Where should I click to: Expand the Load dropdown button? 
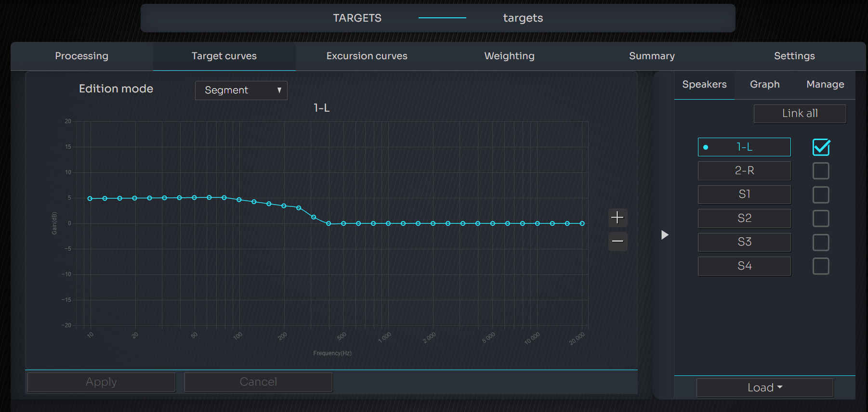[x=765, y=387]
